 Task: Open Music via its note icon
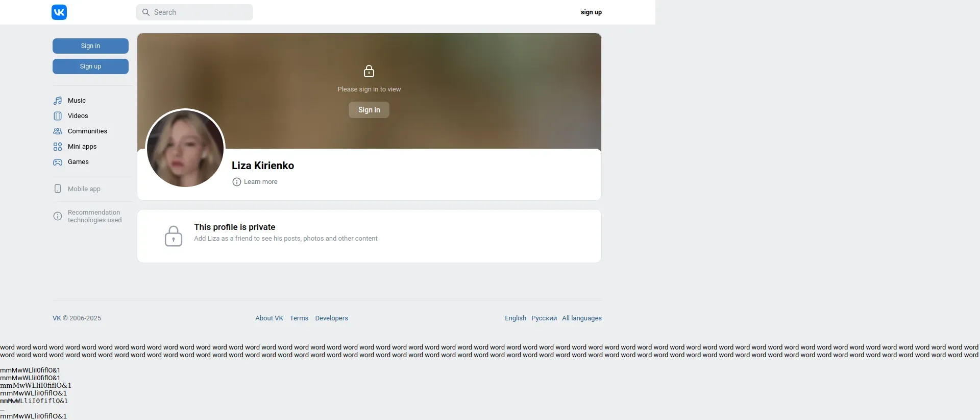[x=58, y=101]
